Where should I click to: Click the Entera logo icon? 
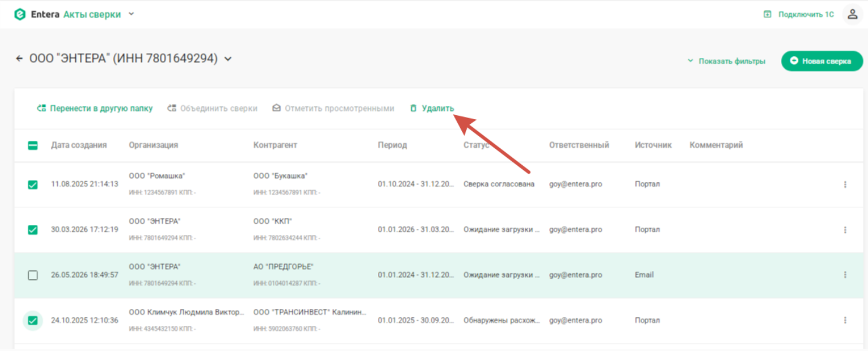point(20,15)
